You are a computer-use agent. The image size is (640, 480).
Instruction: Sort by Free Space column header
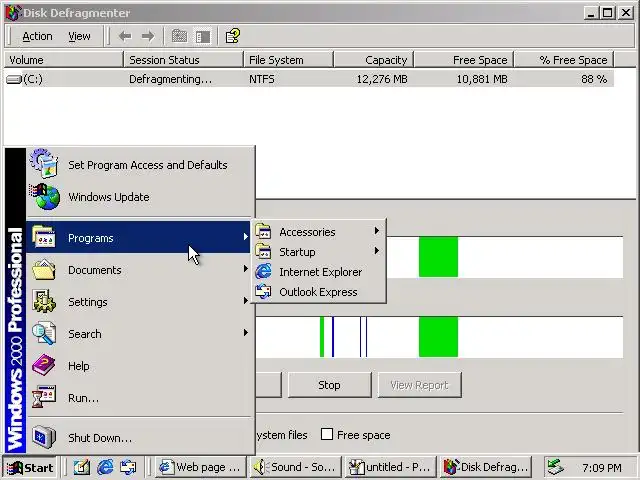tap(464, 60)
